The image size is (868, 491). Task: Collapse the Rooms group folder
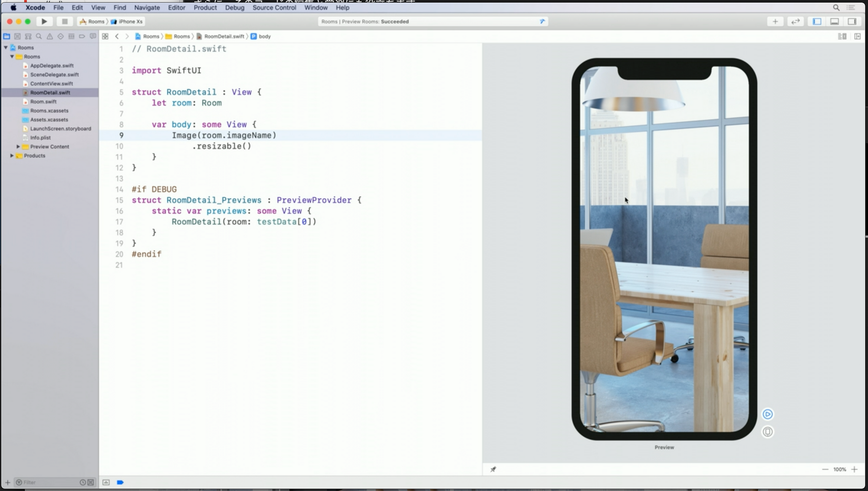(12, 56)
